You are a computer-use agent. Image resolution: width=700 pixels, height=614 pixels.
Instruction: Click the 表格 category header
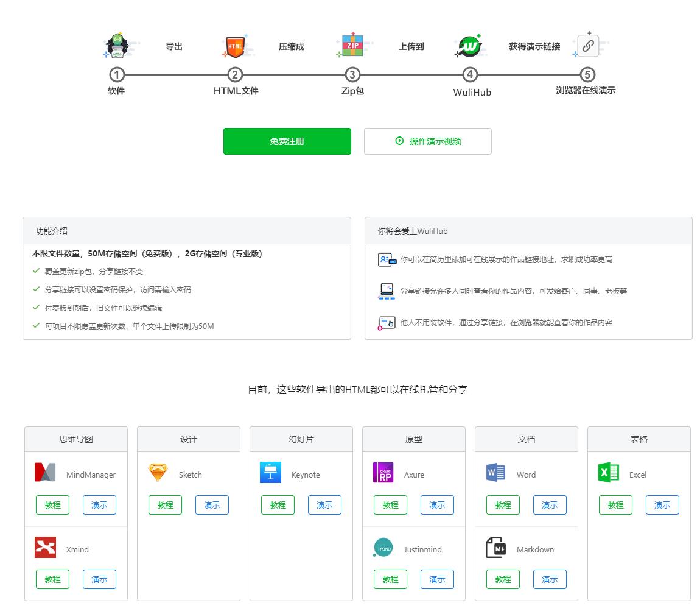[x=639, y=439]
